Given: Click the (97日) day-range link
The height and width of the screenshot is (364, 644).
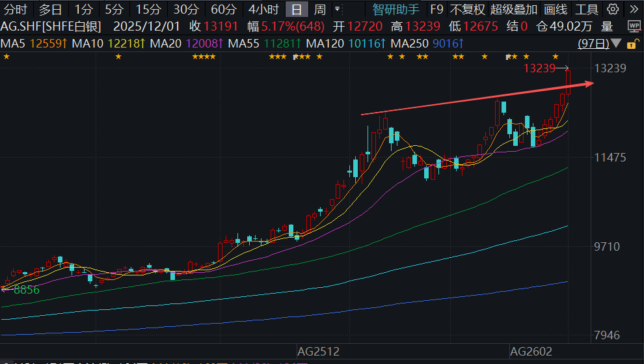Looking at the screenshot, I should click(x=593, y=43).
